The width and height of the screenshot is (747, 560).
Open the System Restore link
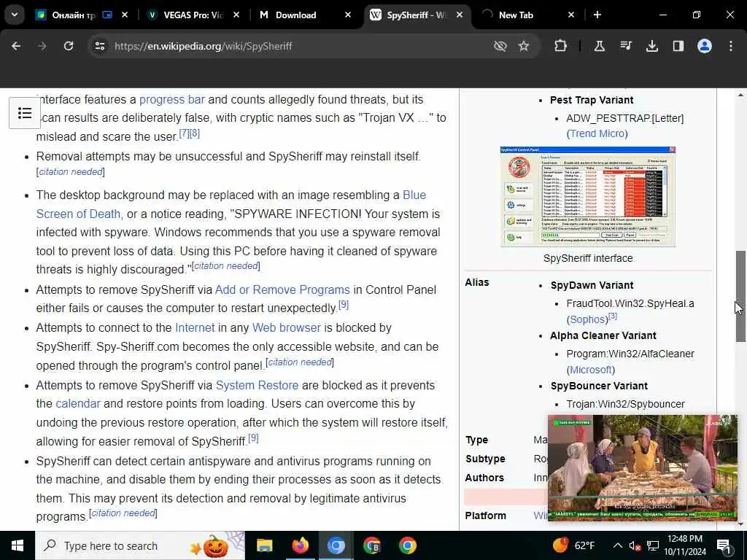258,385
